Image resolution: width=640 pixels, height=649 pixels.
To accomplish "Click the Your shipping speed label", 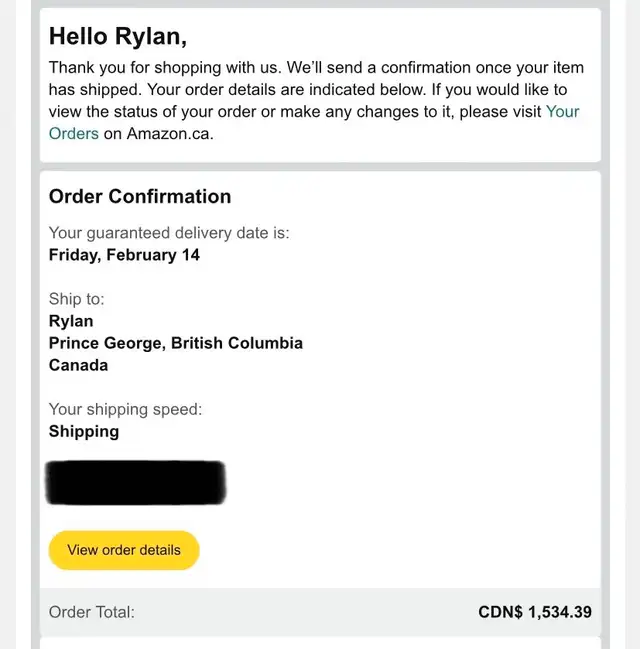I will click(x=125, y=409).
